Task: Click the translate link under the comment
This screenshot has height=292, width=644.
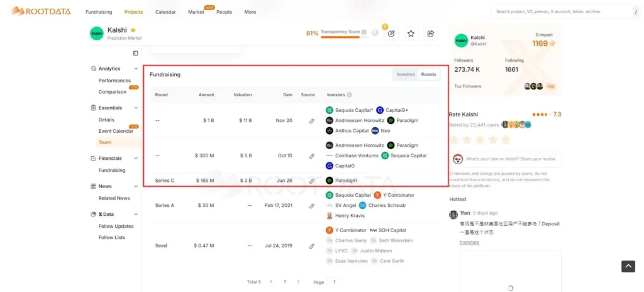Action: (469, 242)
